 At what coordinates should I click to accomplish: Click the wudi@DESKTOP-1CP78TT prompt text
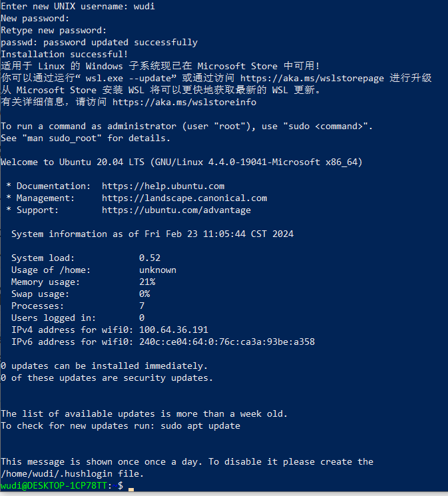point(56,486)
